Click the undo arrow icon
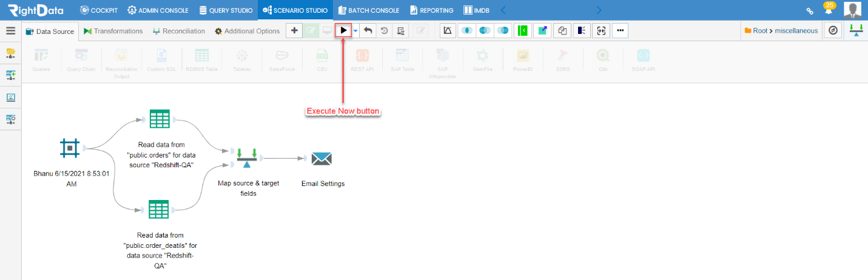The height and width of the screenshot is (280, 868). pos(368,30)
